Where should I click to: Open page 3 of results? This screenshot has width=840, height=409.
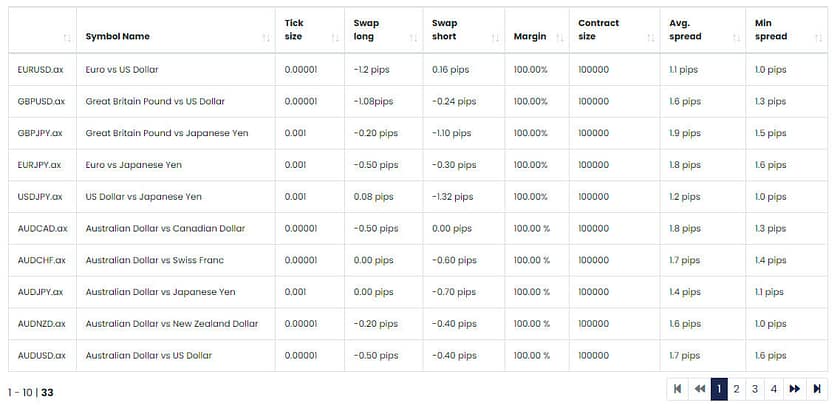pyautogui.click(x=756, y=389)
